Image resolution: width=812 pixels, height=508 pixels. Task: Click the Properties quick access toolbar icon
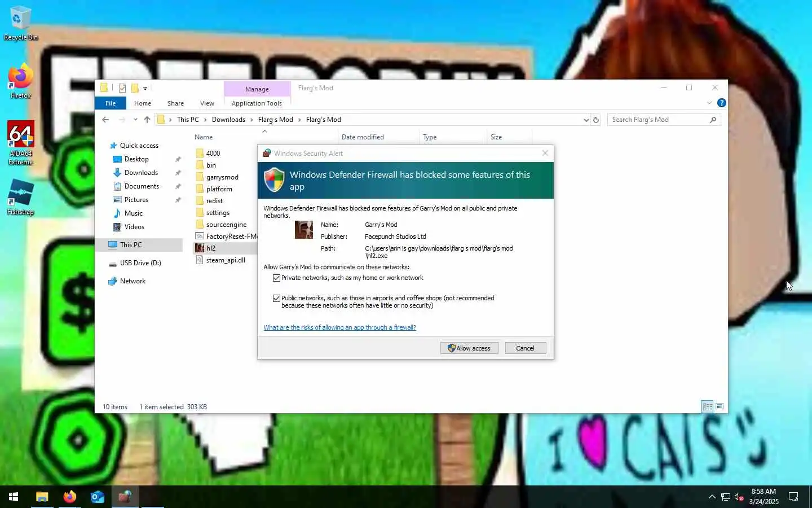pos(122,88)
